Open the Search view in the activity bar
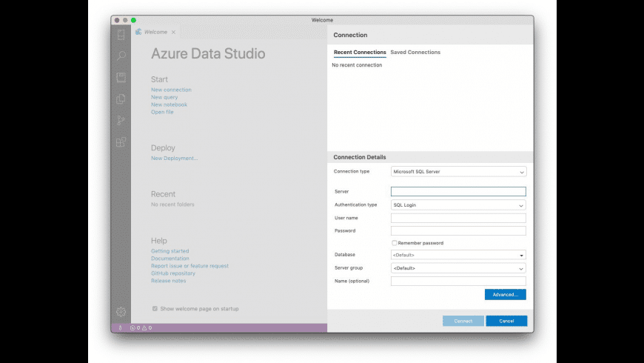 click(121, 56)
